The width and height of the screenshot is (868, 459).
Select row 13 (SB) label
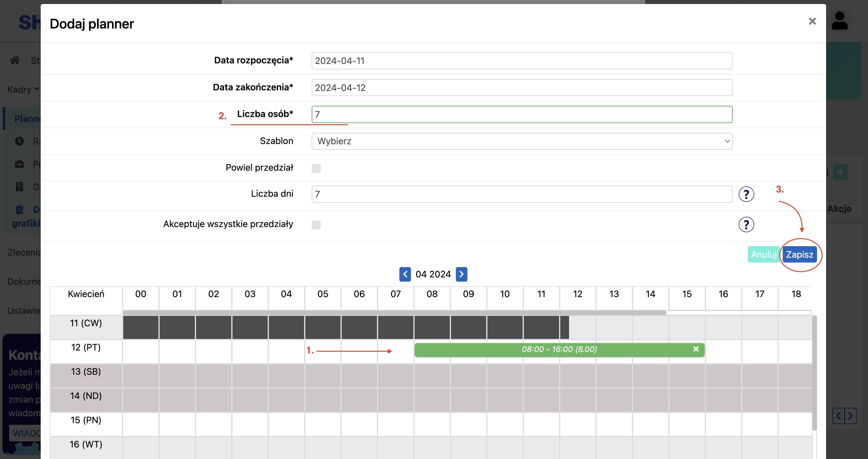pyautogui.click(x=86, y=371)
